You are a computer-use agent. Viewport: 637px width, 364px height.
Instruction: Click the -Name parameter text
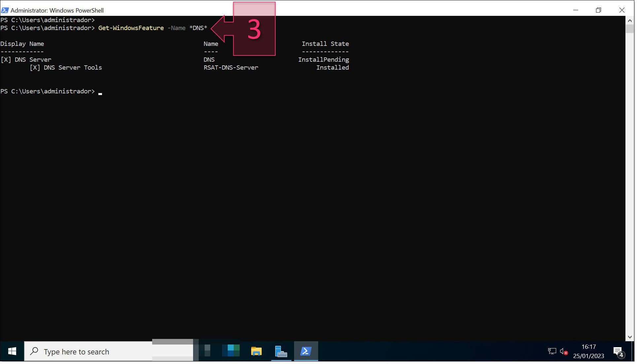(177, 28)
